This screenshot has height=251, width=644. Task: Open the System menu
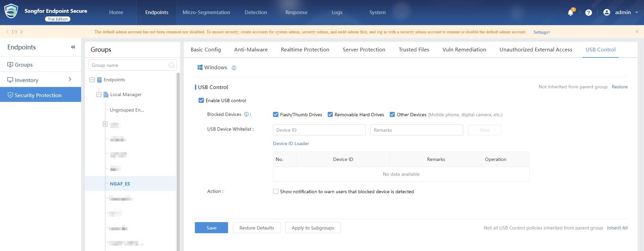377,12
